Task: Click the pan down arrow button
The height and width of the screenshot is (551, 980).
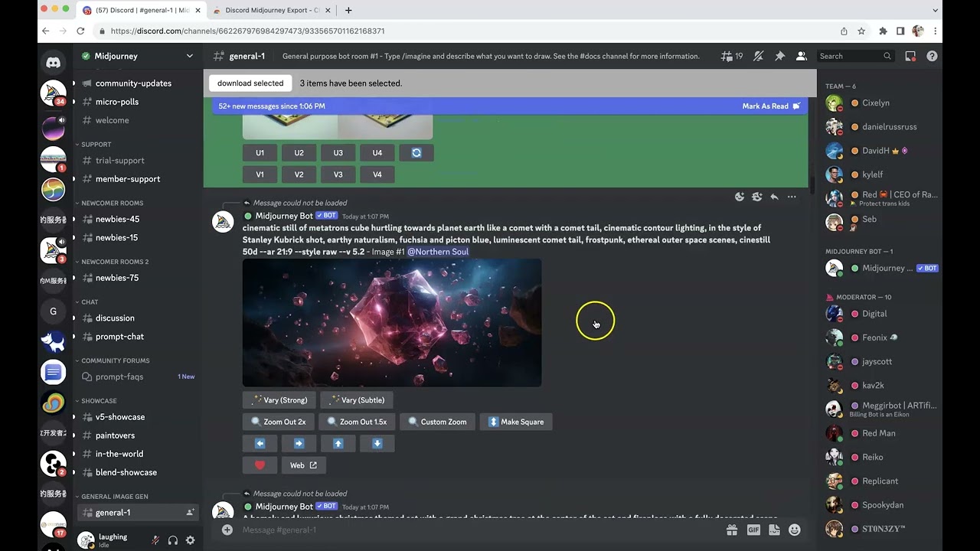Action: tap(377, 444)
